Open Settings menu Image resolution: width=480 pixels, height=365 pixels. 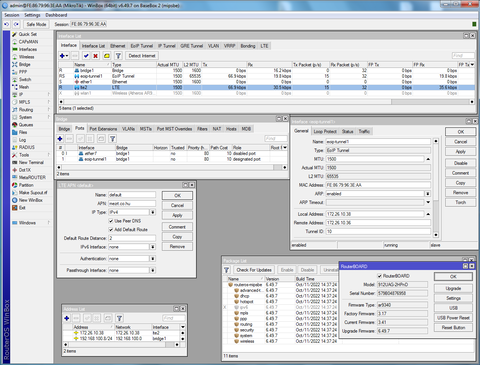32,15
